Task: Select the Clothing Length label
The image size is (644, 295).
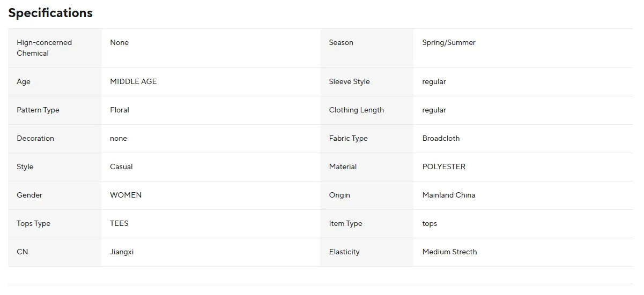Action: point(357,110)
